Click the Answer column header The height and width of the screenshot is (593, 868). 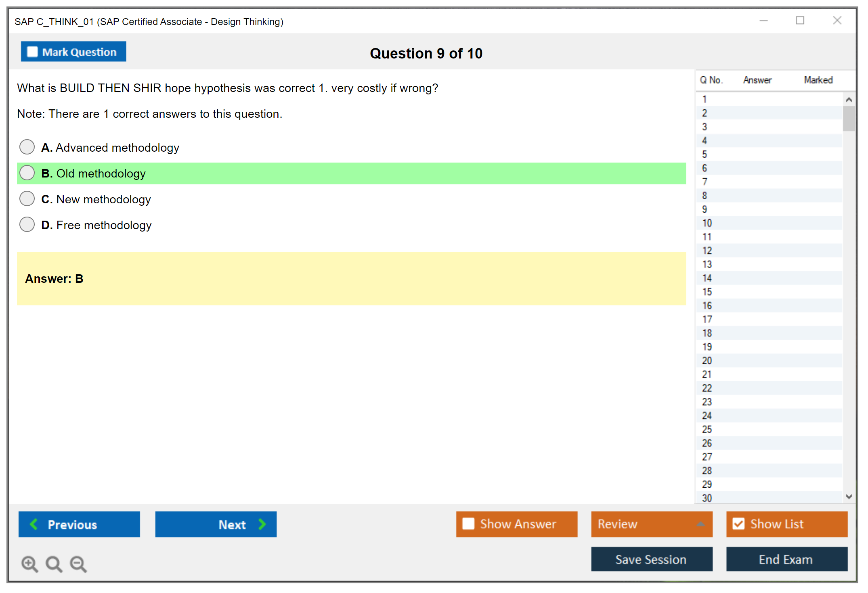coord(757,80)
